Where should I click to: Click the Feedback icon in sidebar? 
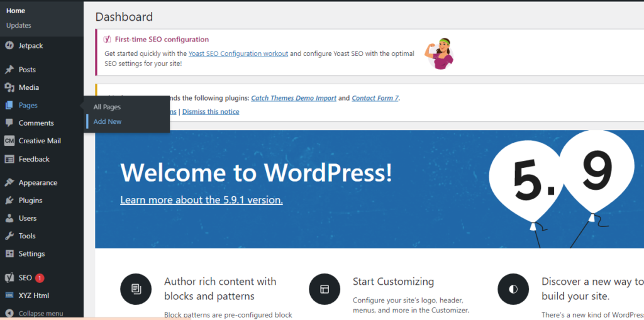click(9, 159)
